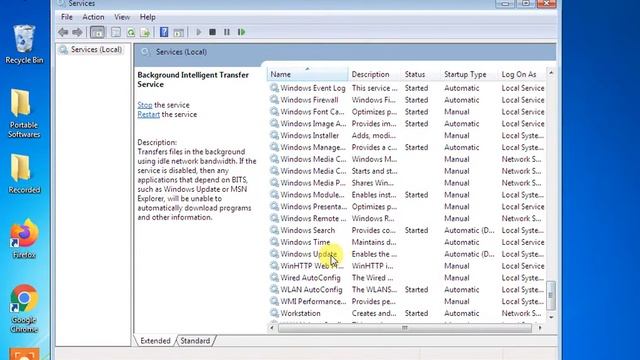The width and height of the screenshot is (640, 360).
Task: Open the Recycle Bin desktop icon
Action: pos(24,44)
